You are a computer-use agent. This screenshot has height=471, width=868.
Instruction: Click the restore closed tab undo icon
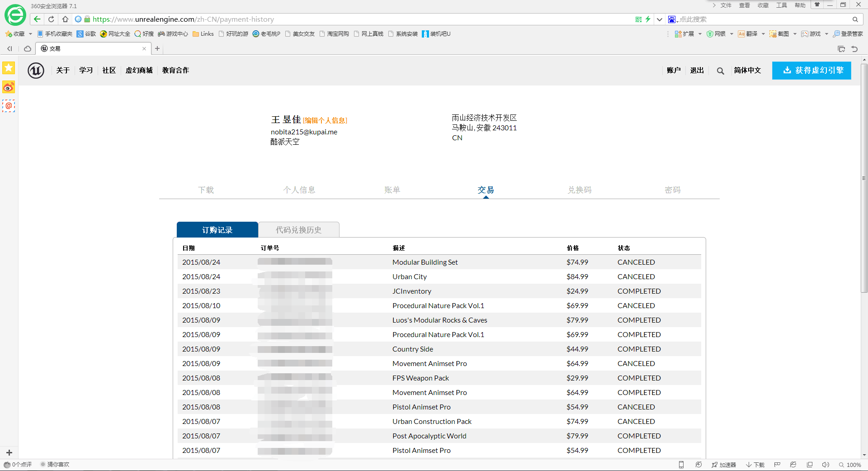854,49
